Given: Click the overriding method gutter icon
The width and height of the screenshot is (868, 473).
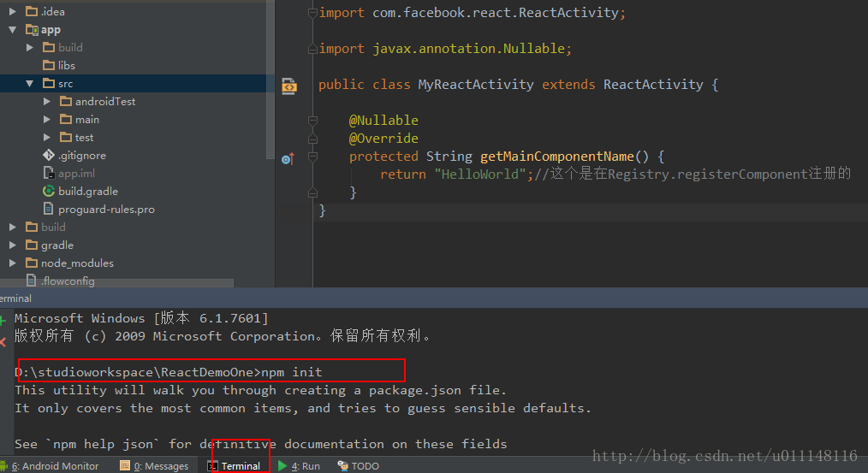Looking at the screenshot, I should click(288, 159).
